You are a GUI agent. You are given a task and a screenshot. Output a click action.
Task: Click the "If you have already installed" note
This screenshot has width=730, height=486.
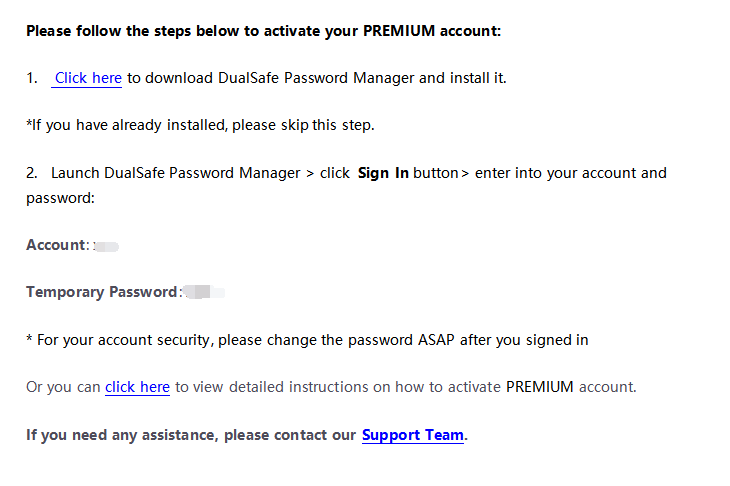200,125
